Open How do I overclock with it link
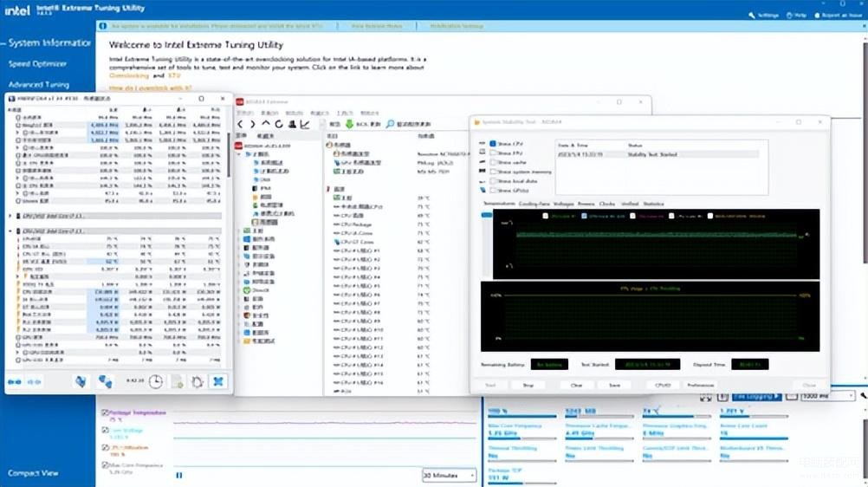 [x=150, y=88]
